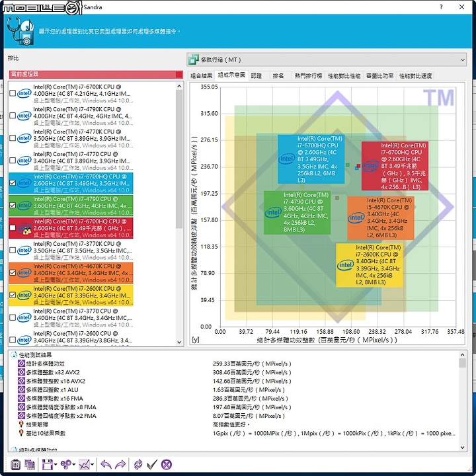
Task: Click the pin icon beside 結果解釋
Action: [x=21, y=424]
